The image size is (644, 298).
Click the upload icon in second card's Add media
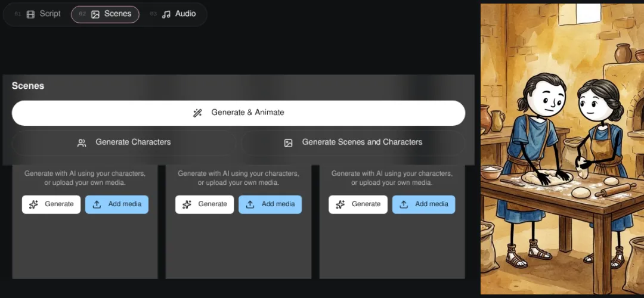(250, 204)
